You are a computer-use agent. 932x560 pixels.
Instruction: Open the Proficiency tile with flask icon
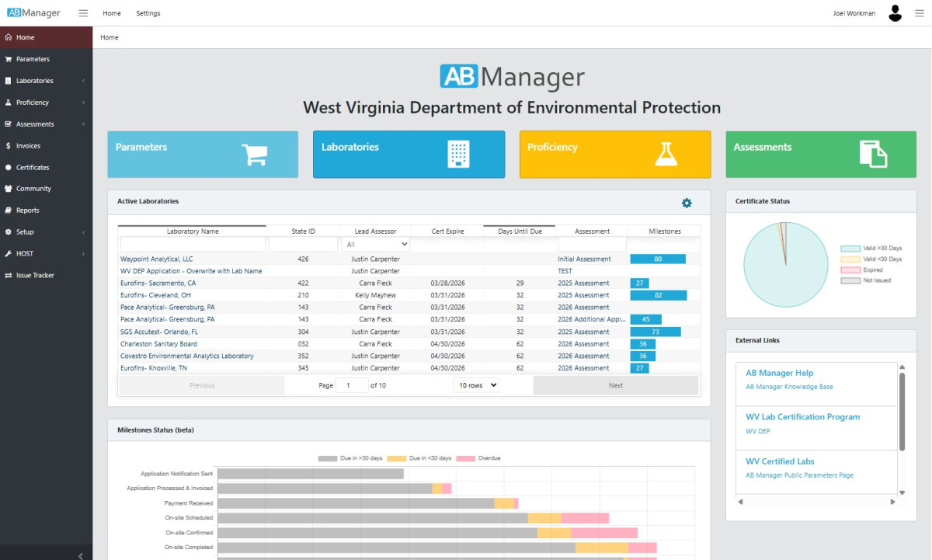(614, 155)
